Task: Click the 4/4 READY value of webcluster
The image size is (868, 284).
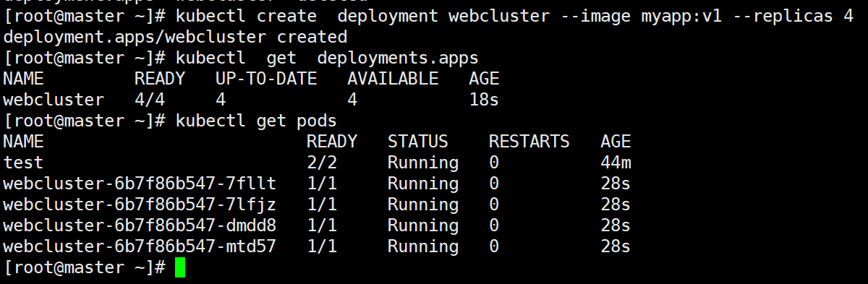Action: point(150,100)
